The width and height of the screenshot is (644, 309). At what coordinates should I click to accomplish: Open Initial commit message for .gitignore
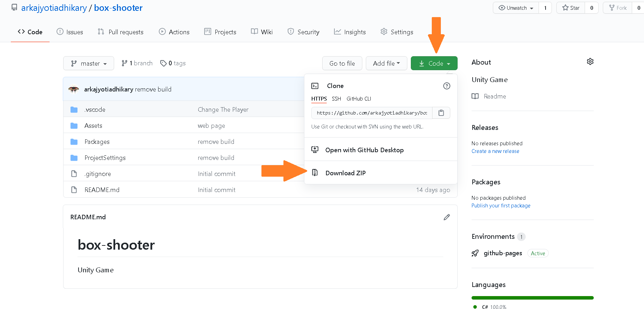[217, 174]
